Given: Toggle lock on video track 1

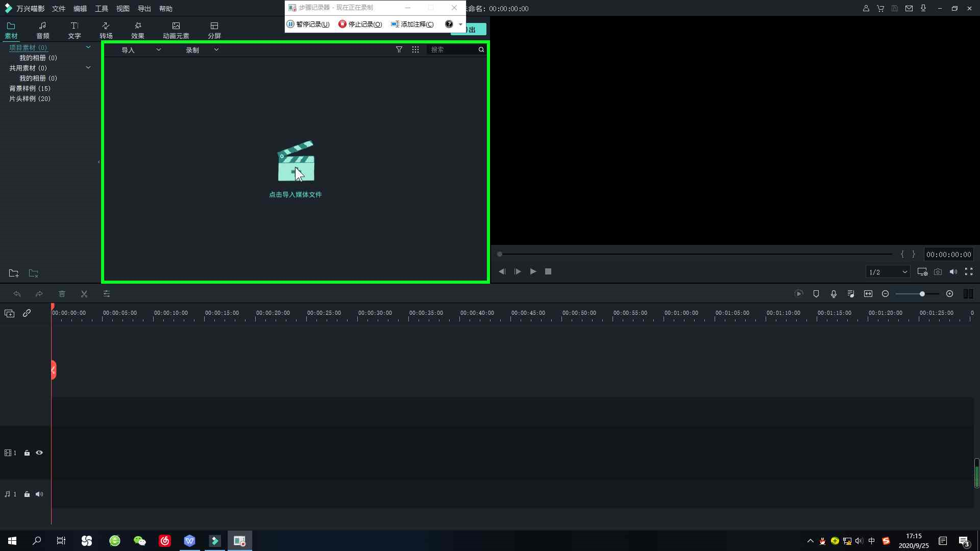Looking at the screenshot, I should (x=27, y=453).
